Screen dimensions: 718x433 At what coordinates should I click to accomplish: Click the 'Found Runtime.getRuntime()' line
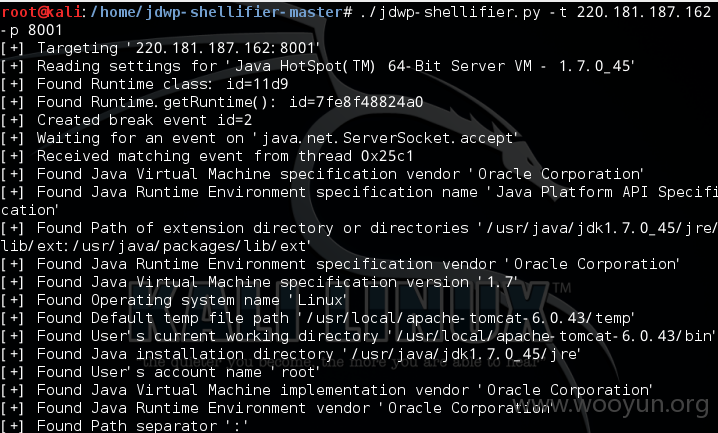212,102
